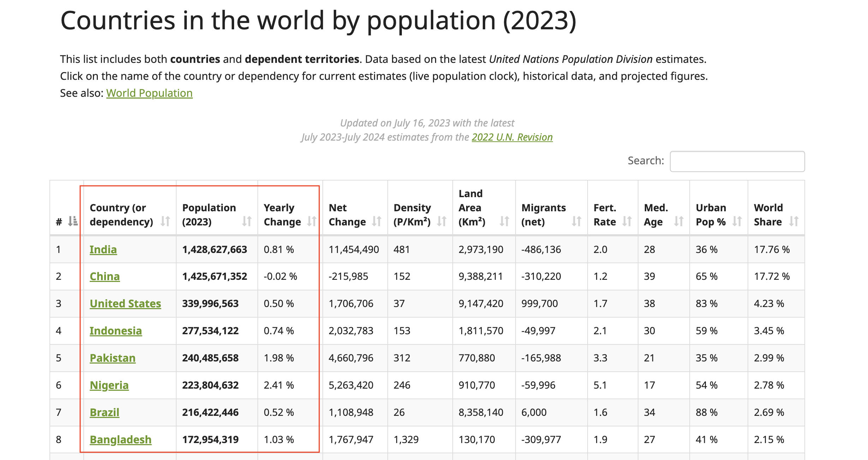Click Brazil's migrants value 6,000

click(x=534, y=412)
